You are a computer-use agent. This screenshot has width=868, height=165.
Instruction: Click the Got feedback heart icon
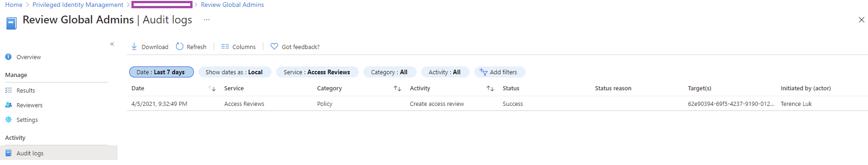tap(274, 46)
